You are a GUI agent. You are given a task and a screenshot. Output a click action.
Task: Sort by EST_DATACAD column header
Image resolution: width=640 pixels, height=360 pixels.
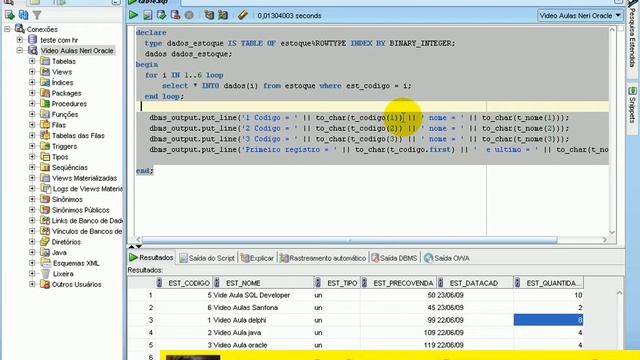click(475, 283)
